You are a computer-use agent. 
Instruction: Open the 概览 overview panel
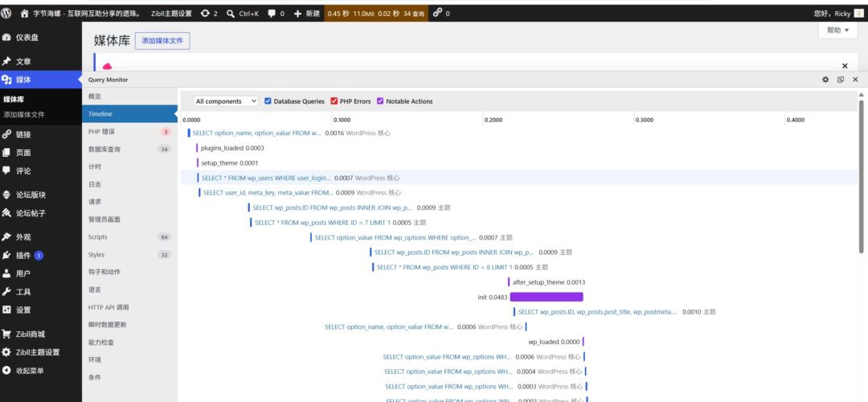pos(130,96)
